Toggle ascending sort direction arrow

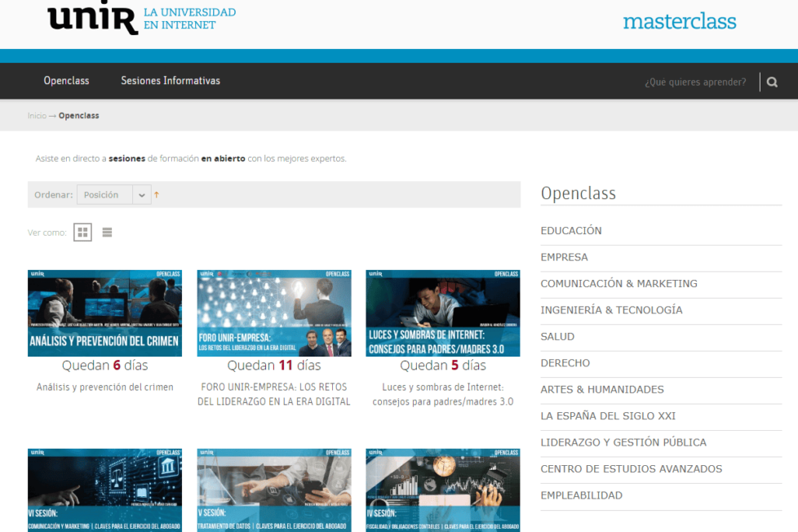coord(157,194)
